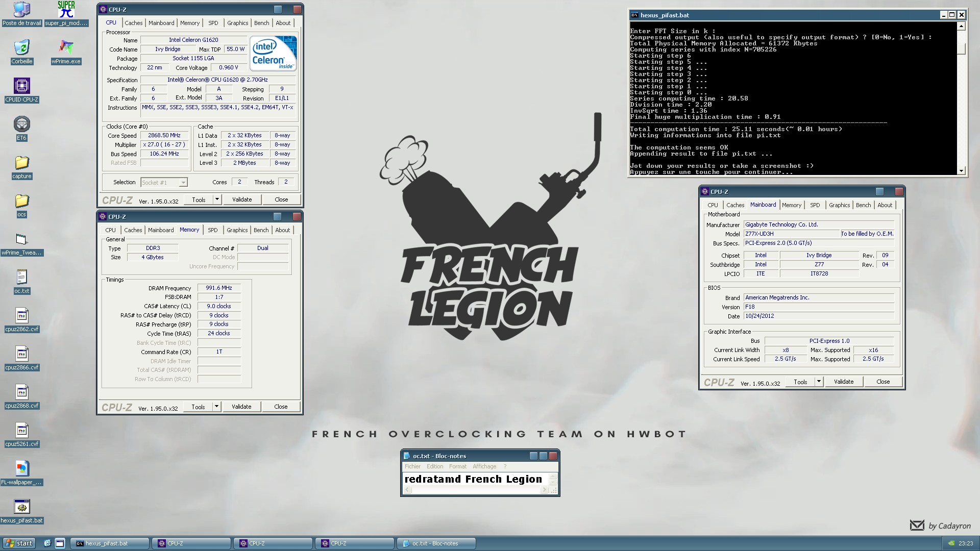Switch to oc.txt - Bloc-notes in taskbar

click(x=436, y=543)
